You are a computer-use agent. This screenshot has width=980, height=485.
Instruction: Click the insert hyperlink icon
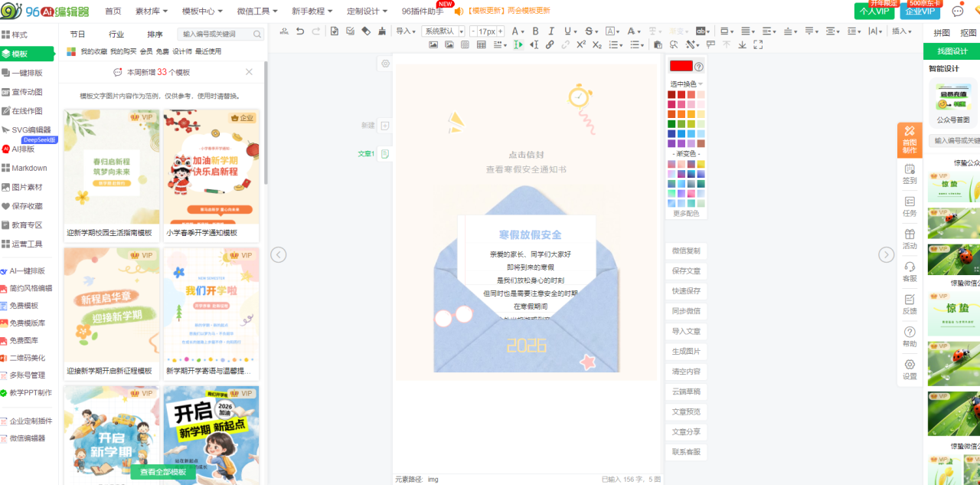(x=550, y=45)
